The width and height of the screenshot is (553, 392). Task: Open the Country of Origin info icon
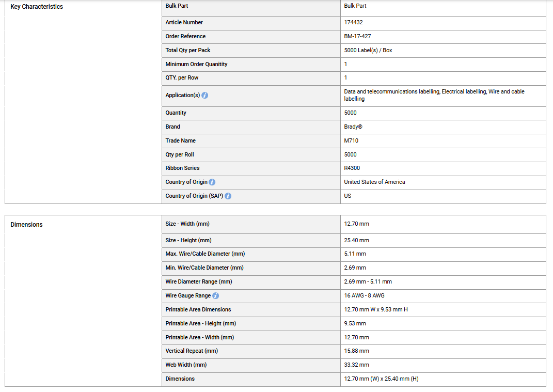click(x=212, y=182)
